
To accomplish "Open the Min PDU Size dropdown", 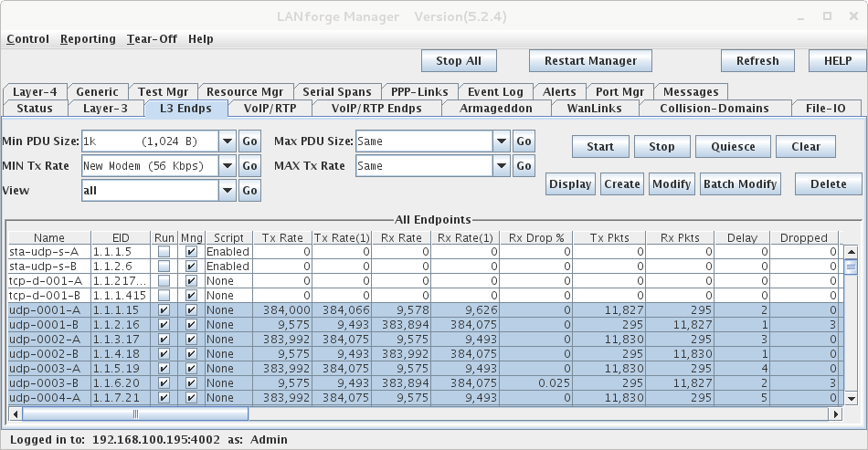I will (228, 141).
